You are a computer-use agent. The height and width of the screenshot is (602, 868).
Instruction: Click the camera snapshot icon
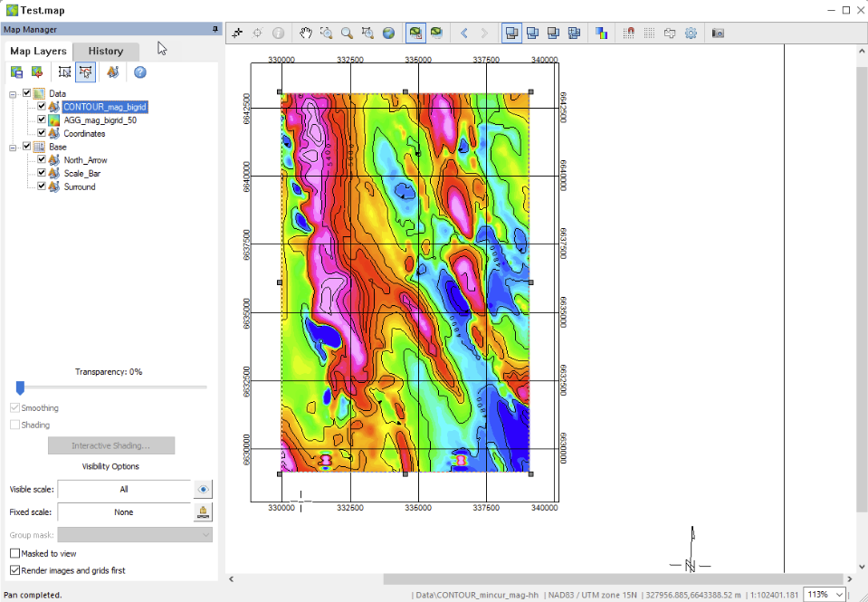pyautogui.click(x=718, y=33)
